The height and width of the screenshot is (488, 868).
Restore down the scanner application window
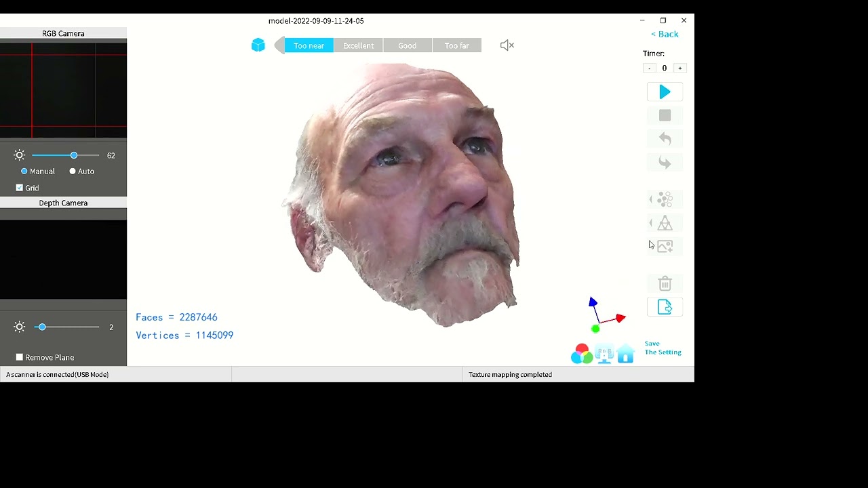click(x=663, y=20)
